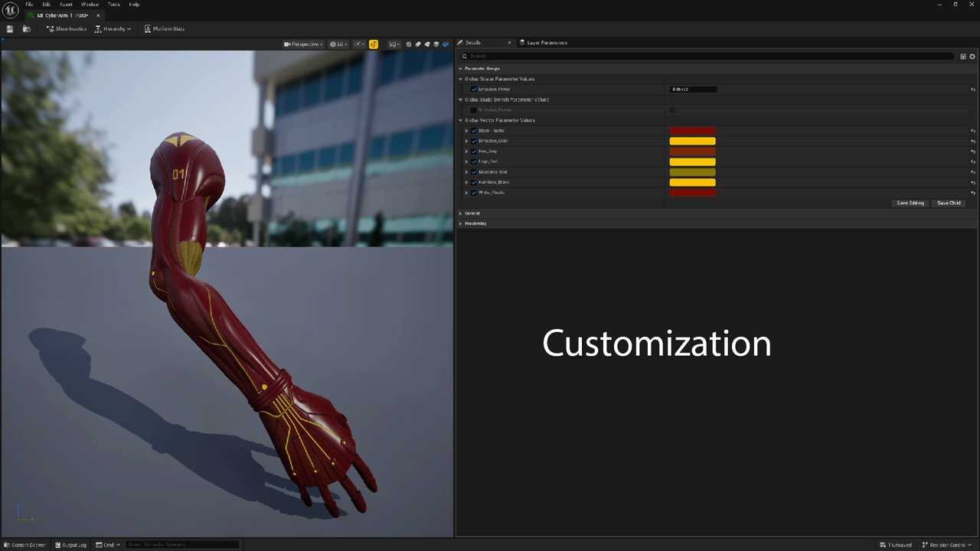
Task: Open the viewport stats chart dropdown
Action: (x=394, y=44)
